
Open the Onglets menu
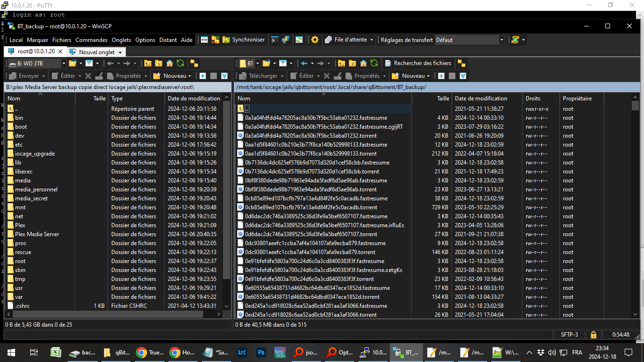122,40
